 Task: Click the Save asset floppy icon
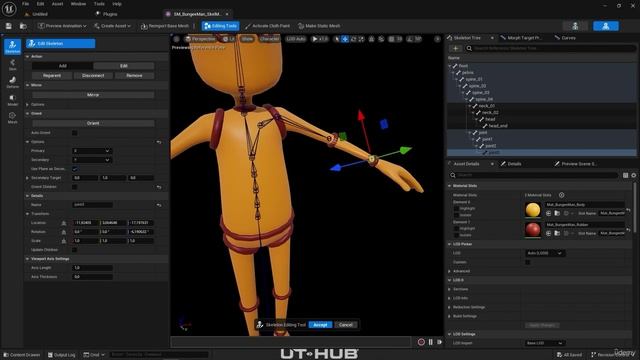pyautogui.click(x=9, y=26)
